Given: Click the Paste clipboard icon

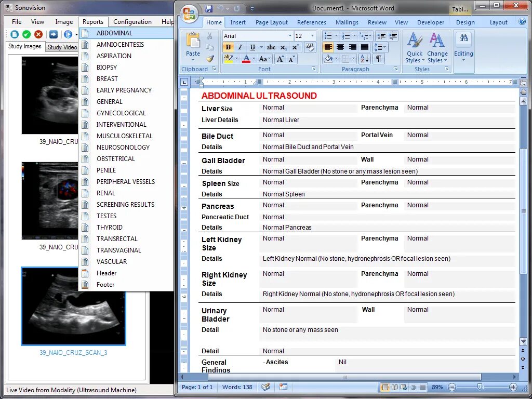Looking at the screenshot, I should point(193,41).
